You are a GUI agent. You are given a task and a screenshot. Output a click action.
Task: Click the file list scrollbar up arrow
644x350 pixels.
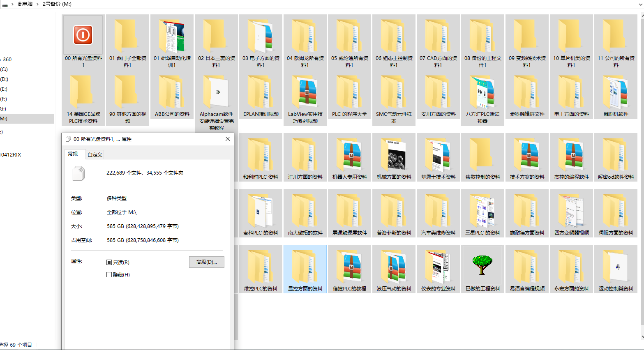[x=642, y=15]
